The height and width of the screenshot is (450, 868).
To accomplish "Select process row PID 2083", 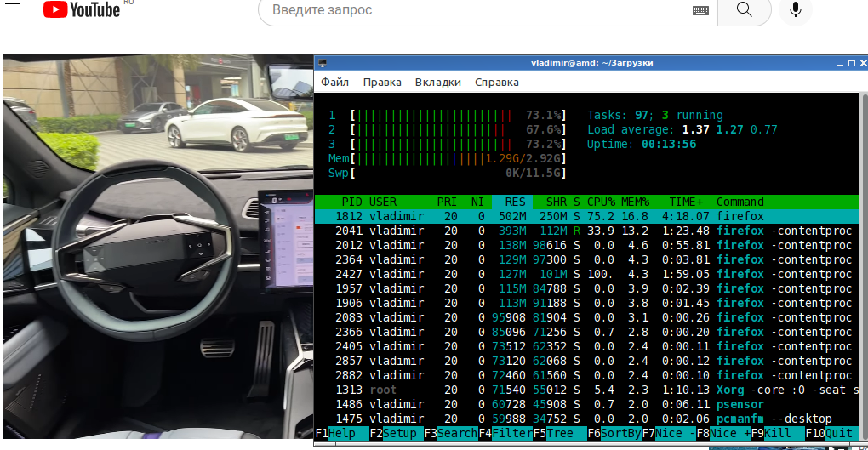I will click(587, 317).
